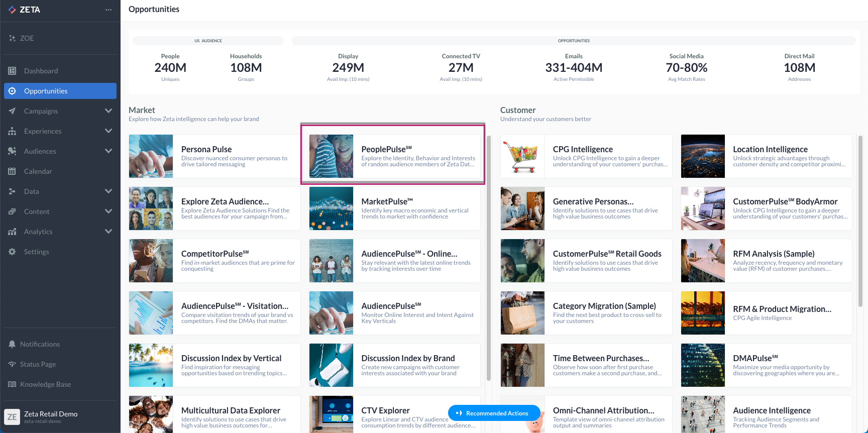Image resolution: width=868 pixels, height=433 pixels.
Task: Expand the Audiences submenu arrow
Action: 108,151
